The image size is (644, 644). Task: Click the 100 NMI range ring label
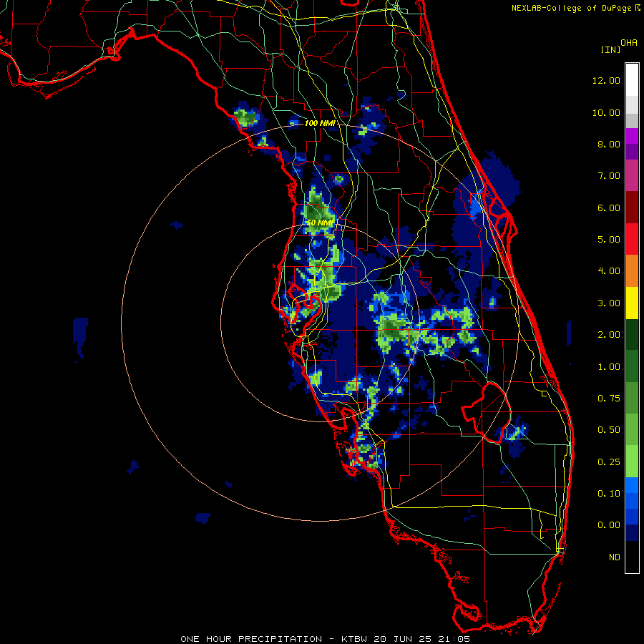coord(320,123)
